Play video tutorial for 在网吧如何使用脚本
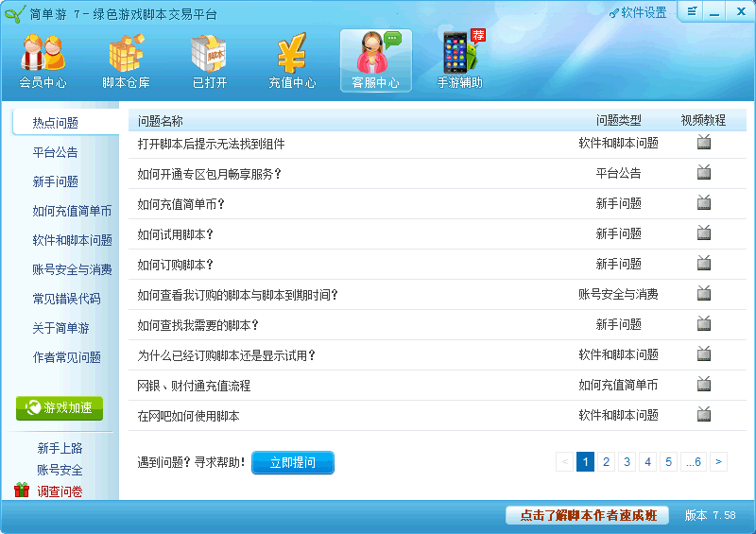Image resolution: width=756 pixels, height=534 pixels. [x=703, y=414]
